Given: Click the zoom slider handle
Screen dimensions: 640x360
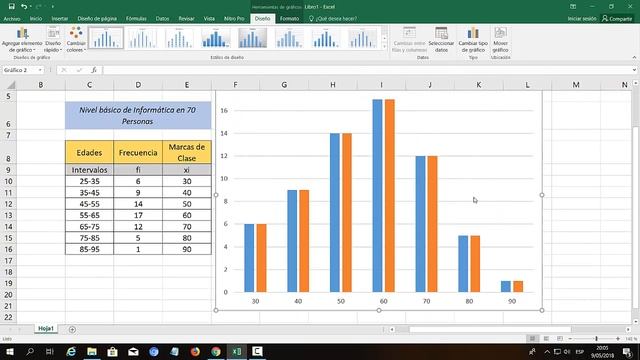Looking at the screenshot, I should 596,338.
